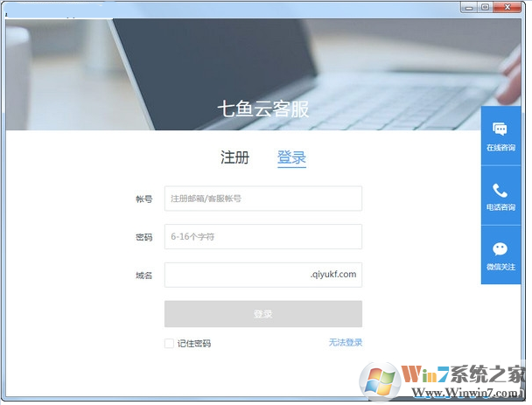532x405 pixels.
Task: Select the 登录 login tab
Action: point(291,157)
